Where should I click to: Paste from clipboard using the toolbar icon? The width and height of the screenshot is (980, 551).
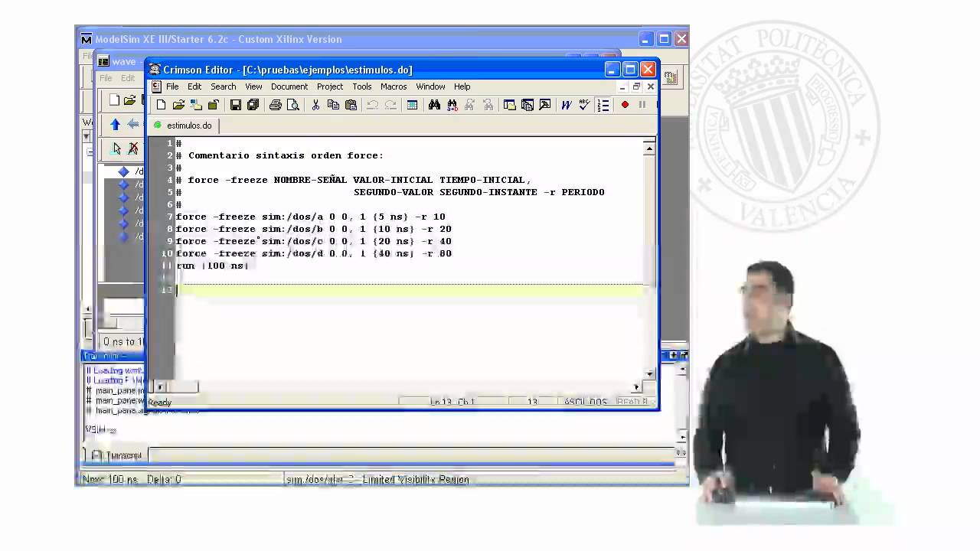click(x=351, y=105)
